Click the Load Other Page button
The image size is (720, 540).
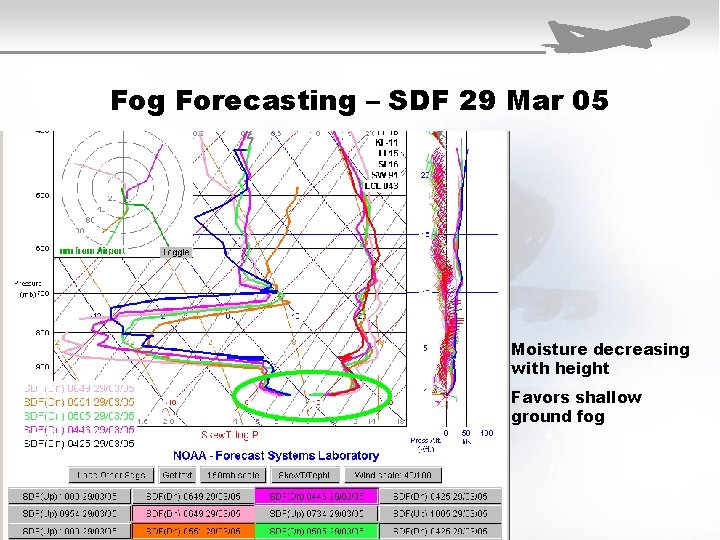111,475
